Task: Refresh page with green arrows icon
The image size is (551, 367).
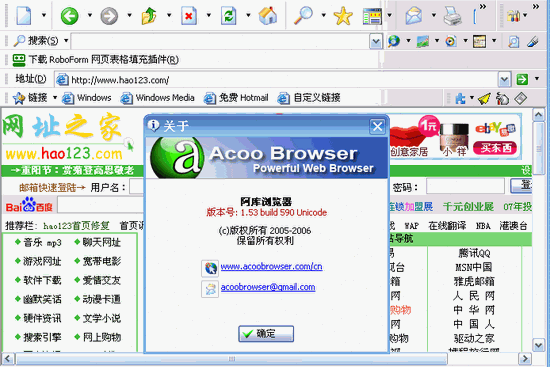Action: click(x=228, y=16)
